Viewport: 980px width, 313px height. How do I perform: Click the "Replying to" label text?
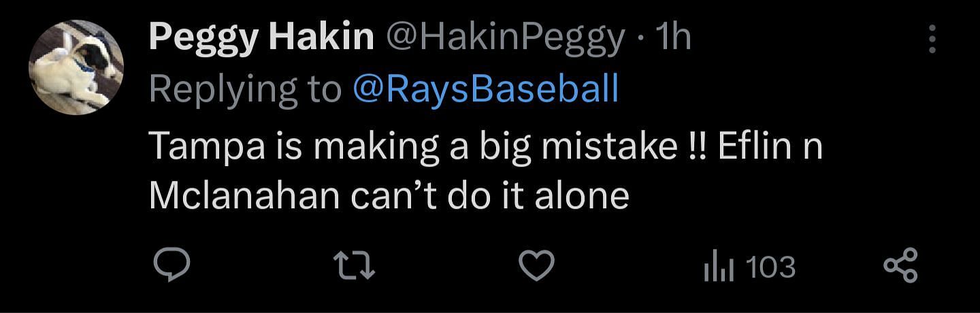244,89
